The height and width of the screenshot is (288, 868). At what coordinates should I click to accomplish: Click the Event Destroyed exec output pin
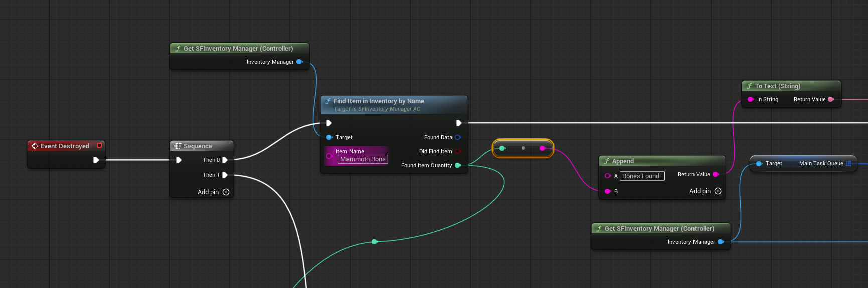pyautogui.click(x=96, y=160)
